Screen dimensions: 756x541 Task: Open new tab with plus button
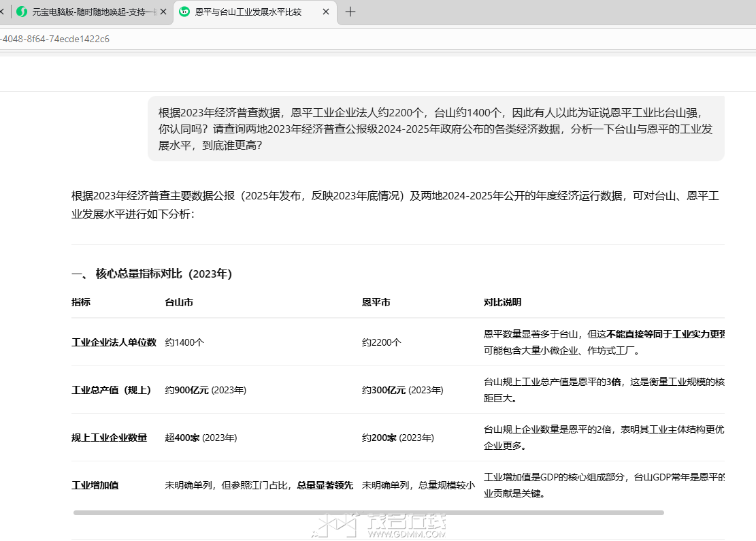(x=350, y=12)
